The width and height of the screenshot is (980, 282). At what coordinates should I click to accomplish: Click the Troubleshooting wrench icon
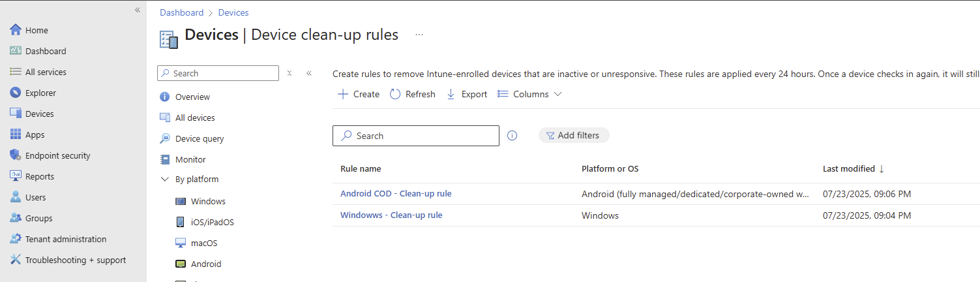16,260
